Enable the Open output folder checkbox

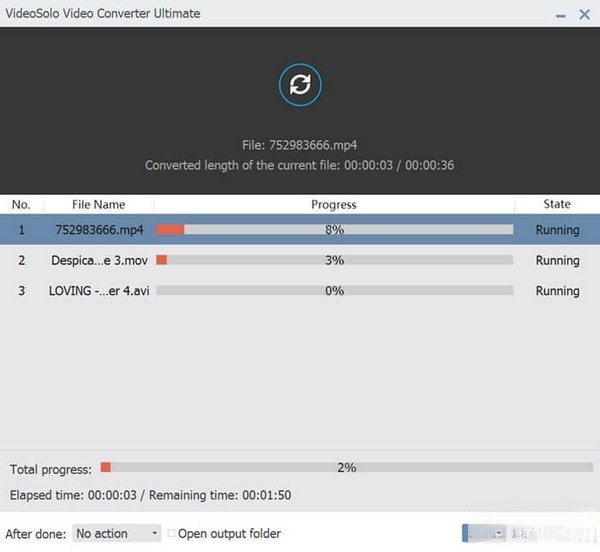click(x=171, y=533)
